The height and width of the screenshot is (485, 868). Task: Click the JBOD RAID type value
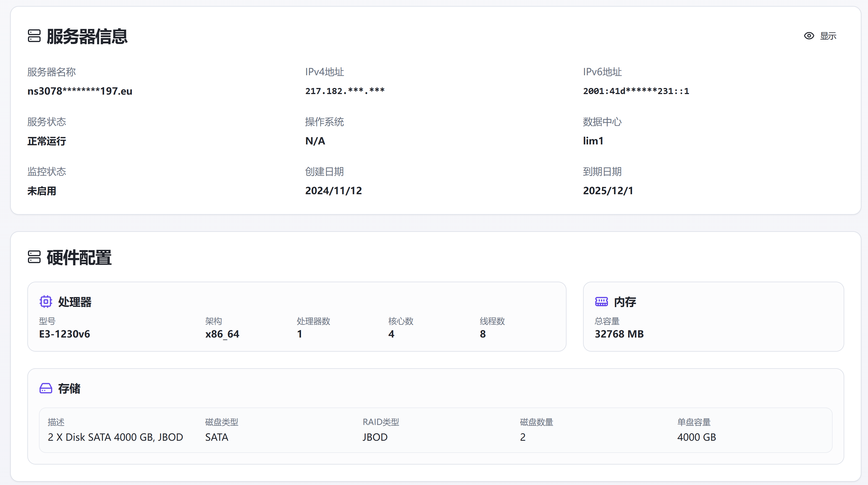(x=375, y=437)
